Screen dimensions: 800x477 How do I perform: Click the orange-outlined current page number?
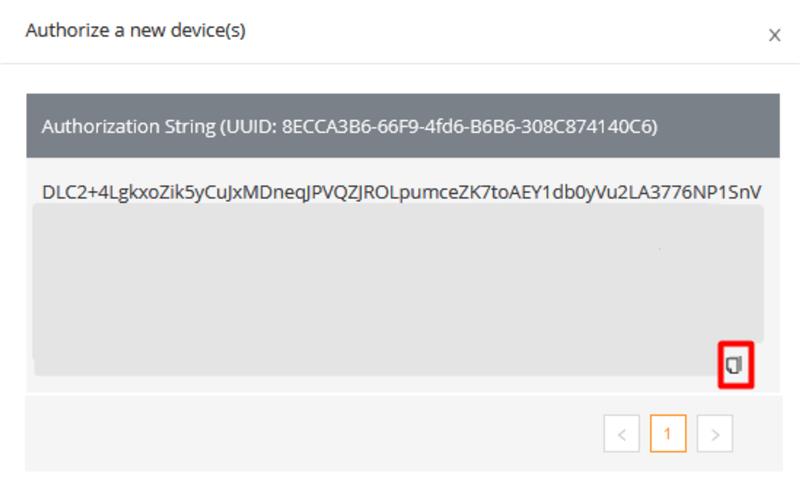tap(668, 434)
